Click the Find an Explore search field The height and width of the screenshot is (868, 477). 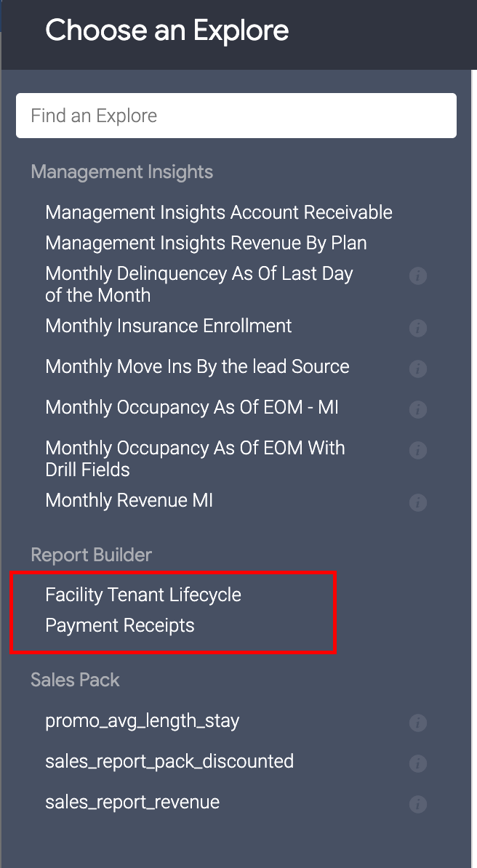(x=236, y=116)
